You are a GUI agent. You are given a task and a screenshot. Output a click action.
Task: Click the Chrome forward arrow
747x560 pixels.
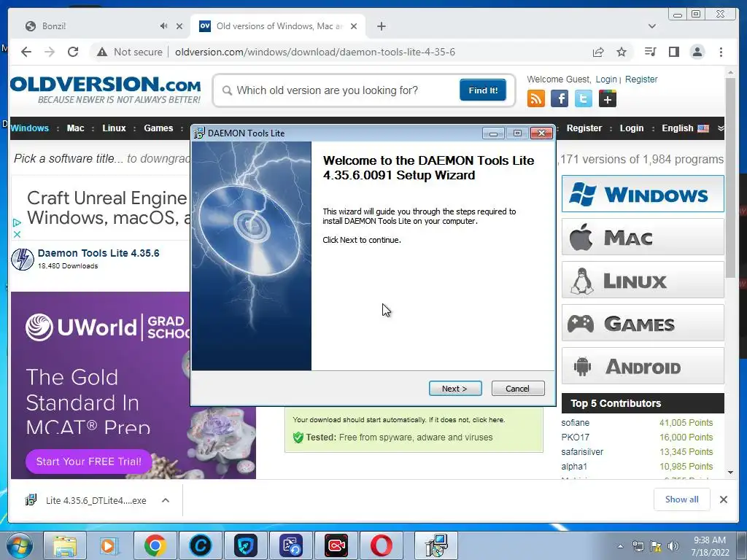(x=50, y=52)
